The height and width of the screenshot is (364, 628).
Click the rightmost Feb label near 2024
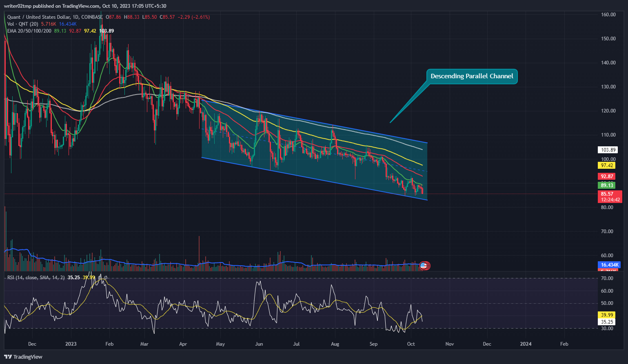[564, 344]
